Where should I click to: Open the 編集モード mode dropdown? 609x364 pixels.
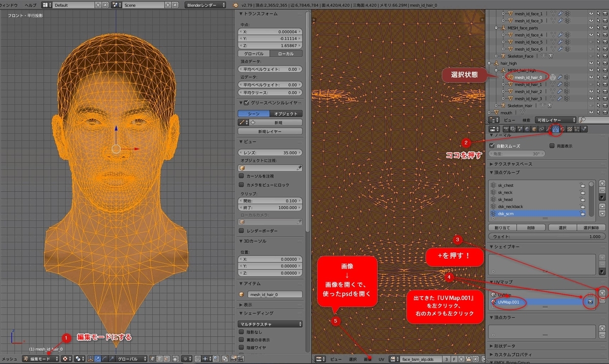40,358
